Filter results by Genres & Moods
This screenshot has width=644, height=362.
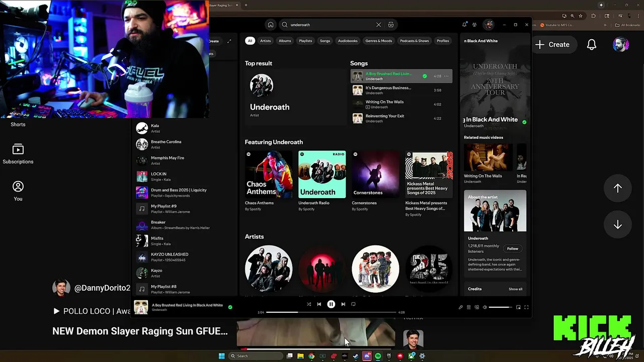tap(379, 41)
